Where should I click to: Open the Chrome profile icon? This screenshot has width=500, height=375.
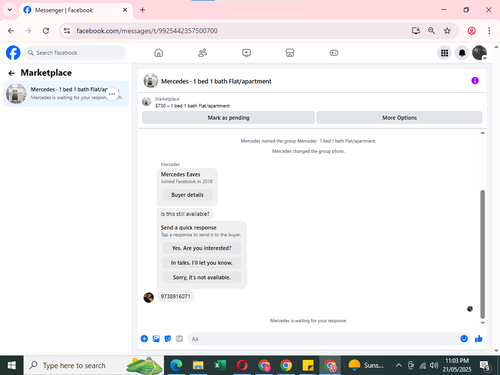(471, 31)
